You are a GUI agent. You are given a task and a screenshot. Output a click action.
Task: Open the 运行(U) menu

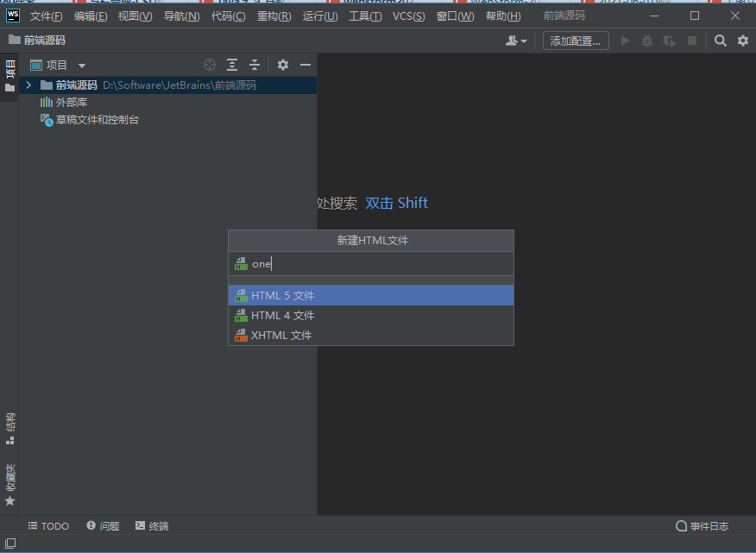pyautogui.click(x=320, y=16)
